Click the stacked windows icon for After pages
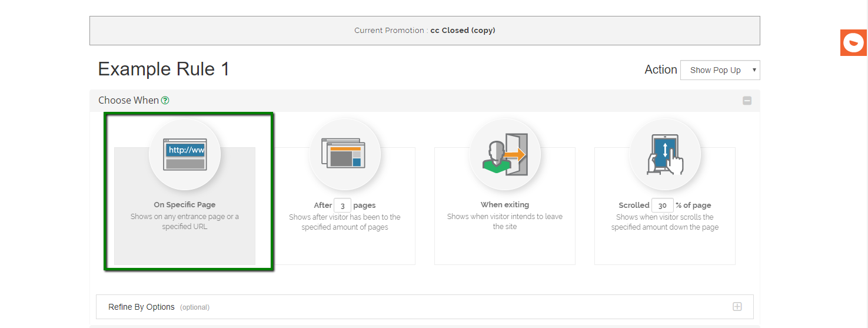Screen dimensions: 868x328 [345, 154]
